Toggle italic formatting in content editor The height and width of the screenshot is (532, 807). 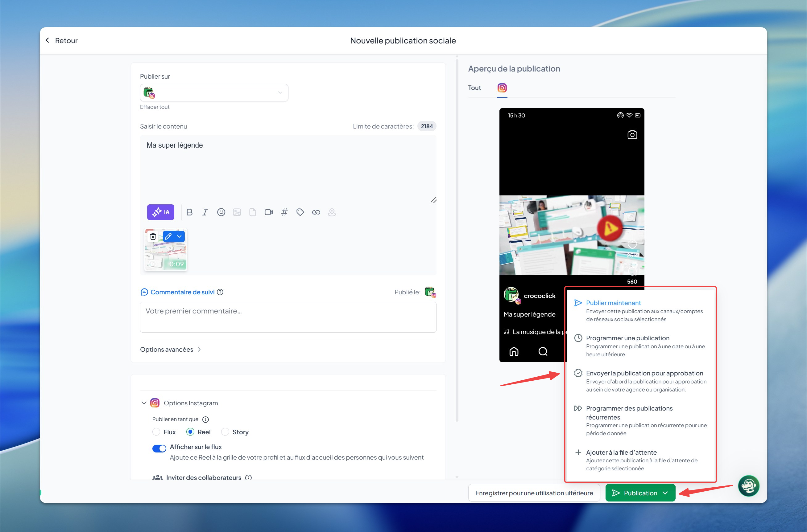point(205,212)
